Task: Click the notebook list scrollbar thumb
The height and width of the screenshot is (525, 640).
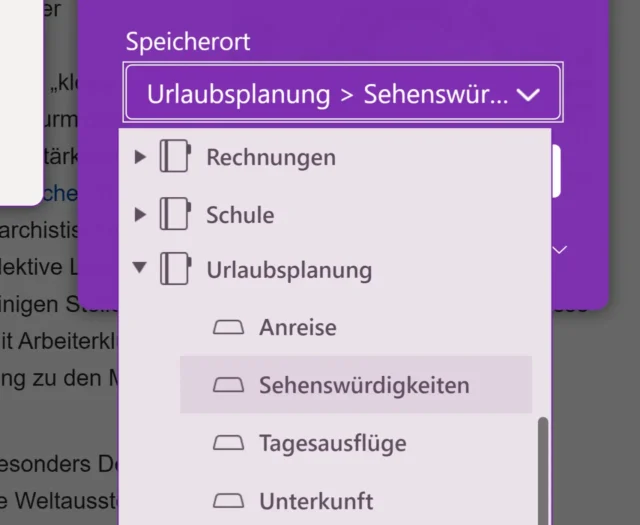Action: pos(543,470)
